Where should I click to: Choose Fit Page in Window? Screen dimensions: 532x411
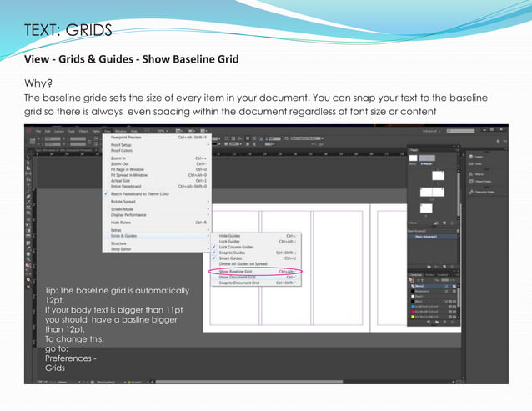click(x=157, y=169)
